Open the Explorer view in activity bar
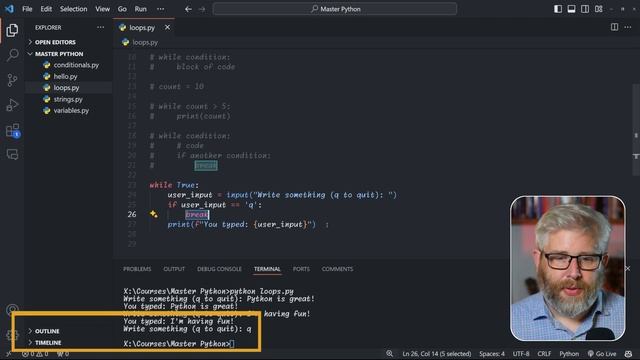The image size is (640, 360). tap(12, 30)
